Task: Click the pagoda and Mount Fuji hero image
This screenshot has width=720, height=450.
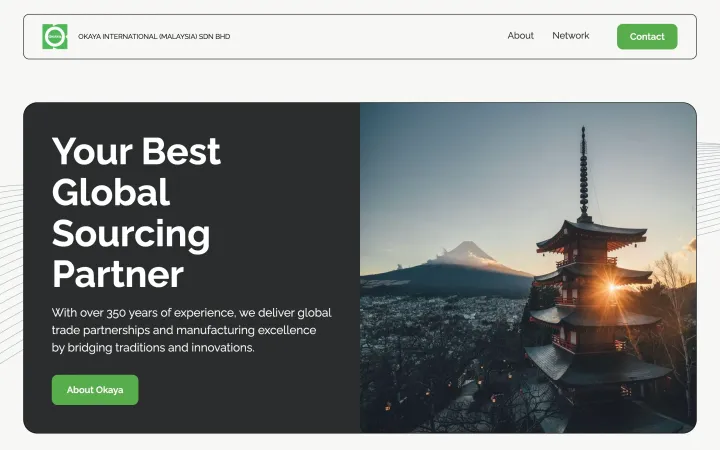Action: 528,268
